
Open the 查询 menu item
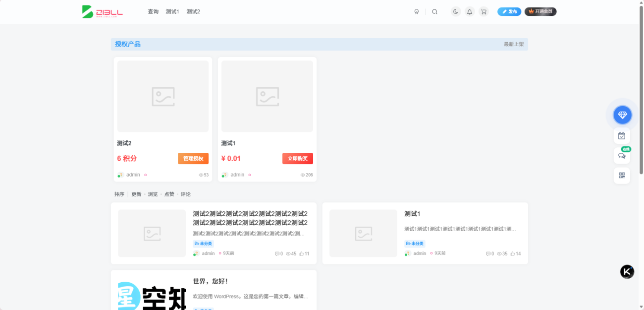[153, 12]
